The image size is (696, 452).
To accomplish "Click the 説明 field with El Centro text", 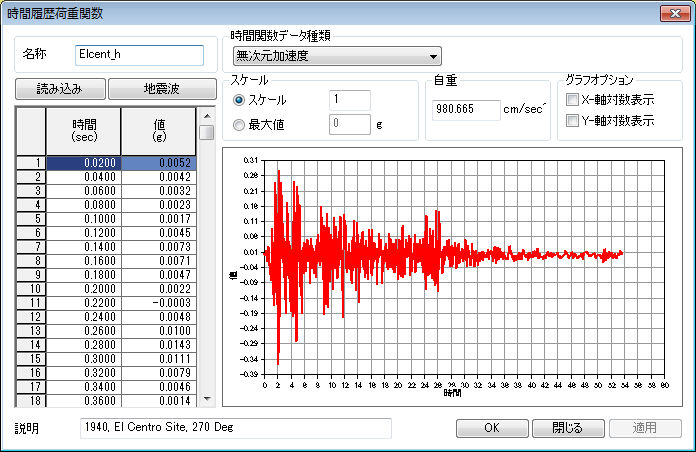I will tap(236, 428).
